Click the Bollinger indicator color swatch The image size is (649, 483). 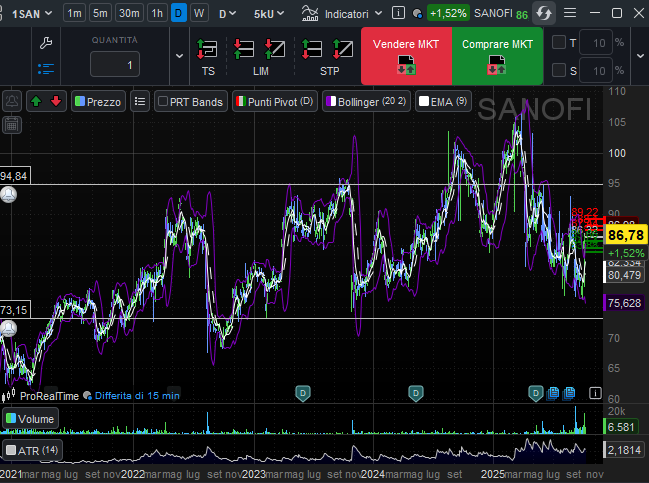tap(330, 101)
